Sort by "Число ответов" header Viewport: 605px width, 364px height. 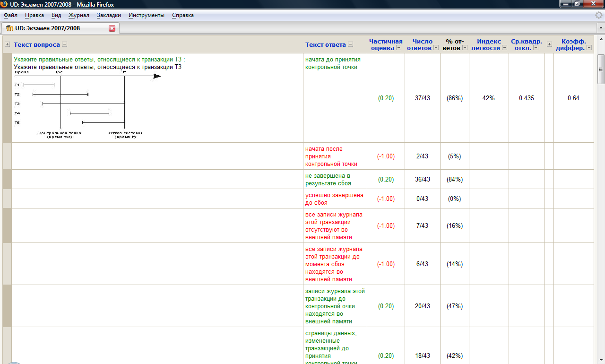[x=420, y=44]
